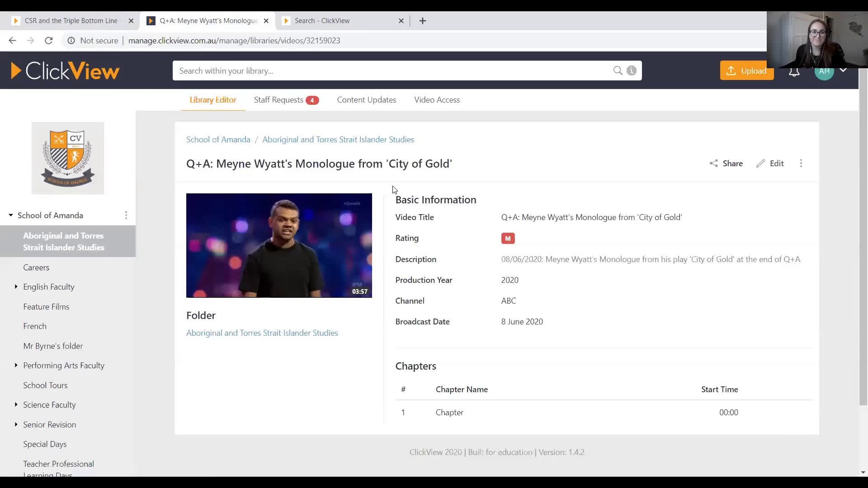Open School of Amanda options menu
This screenshot has height=488, width=868.
point(126,216)
